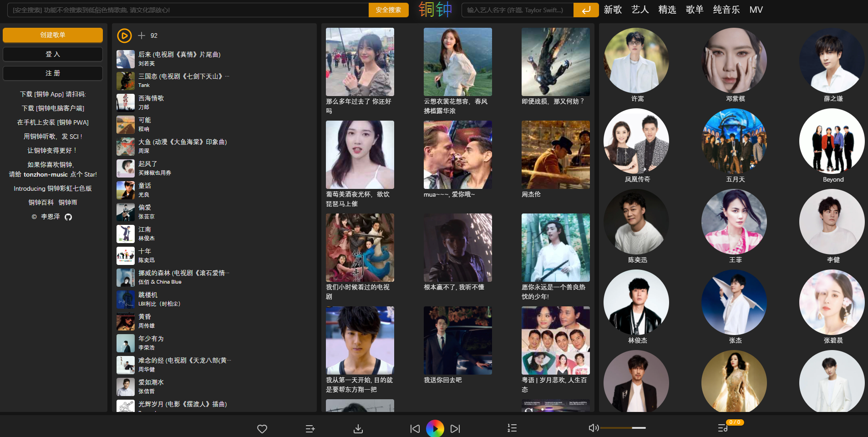This screenshot has height=437, width=868.
Task: Open the GitHub icon beside 李恩泽
Action: click(x=68, y=217)
